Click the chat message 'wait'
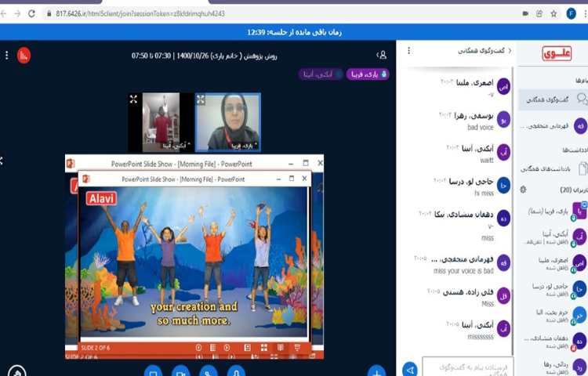 tap(487, 161)
